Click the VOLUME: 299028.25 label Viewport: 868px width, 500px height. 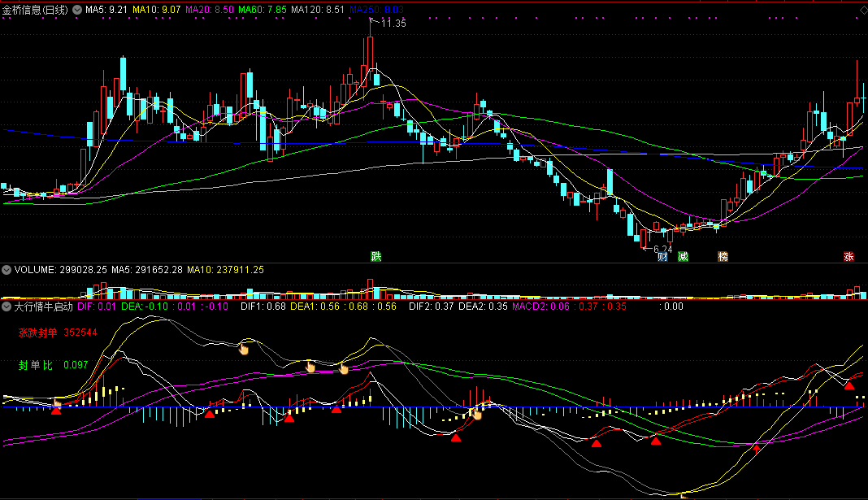point(61,270)
